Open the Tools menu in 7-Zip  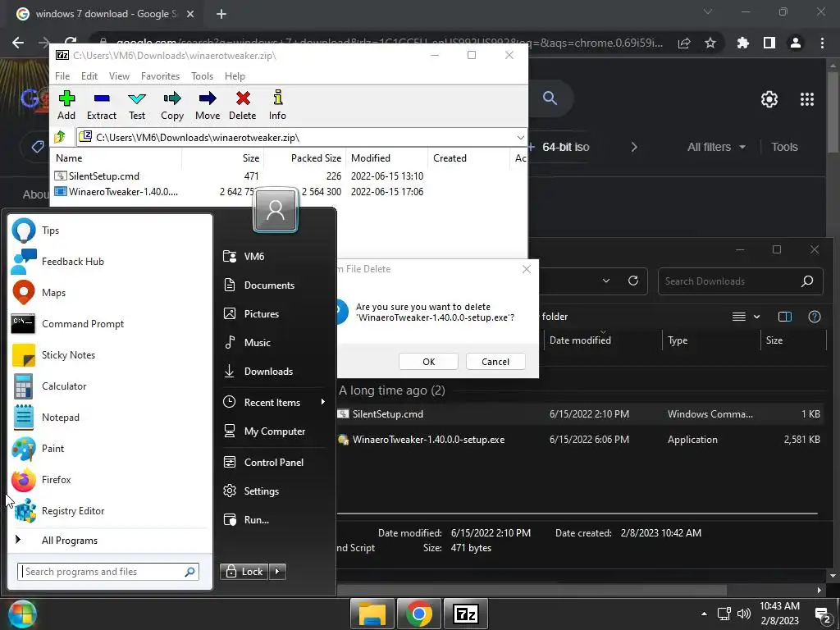click(202, 76)
